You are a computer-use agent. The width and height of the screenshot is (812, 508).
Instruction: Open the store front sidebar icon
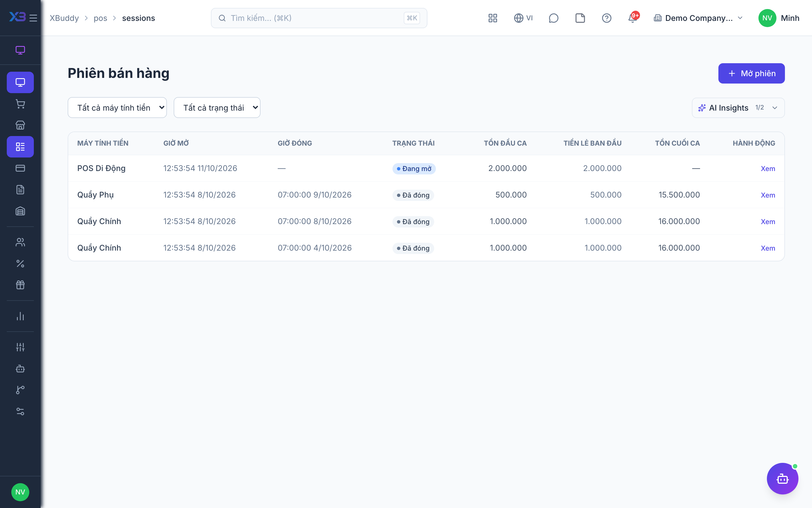tap(20, 125)
